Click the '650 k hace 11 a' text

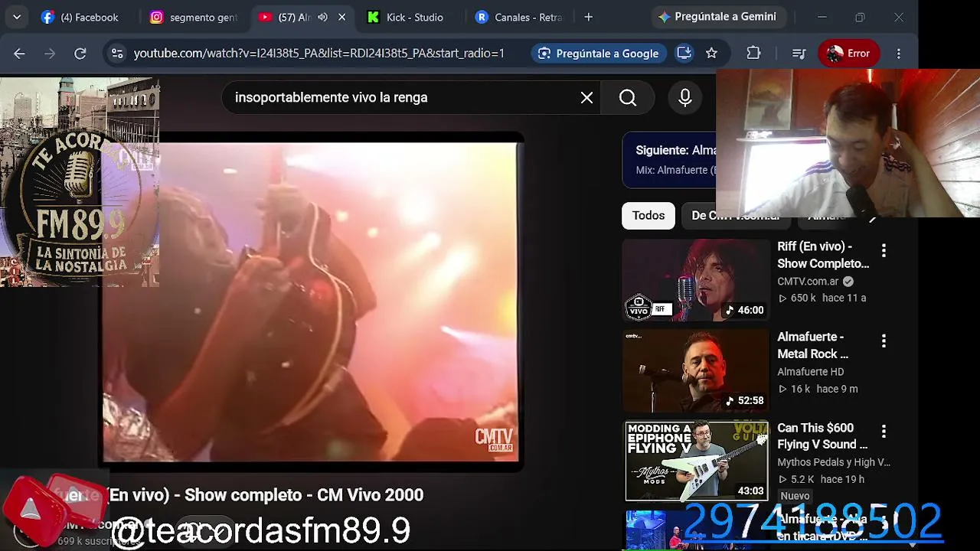point(822,298)
